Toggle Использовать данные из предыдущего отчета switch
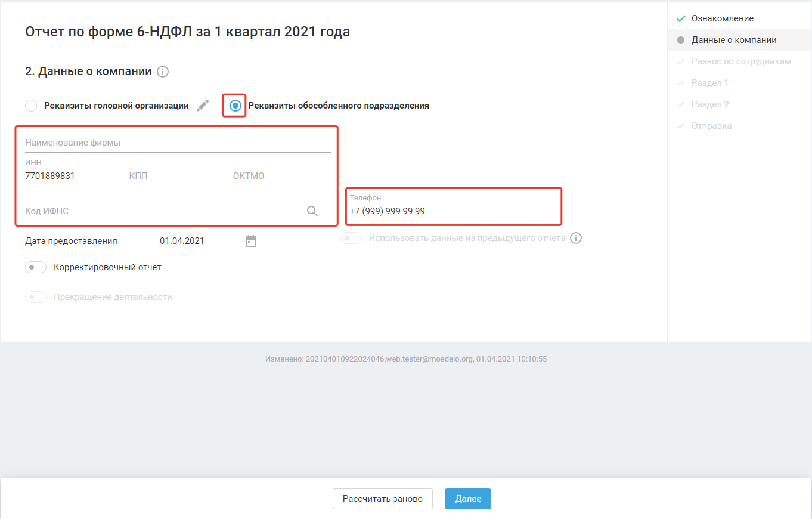The height and width of the screenshot is (519, 812). coord(351,238)
